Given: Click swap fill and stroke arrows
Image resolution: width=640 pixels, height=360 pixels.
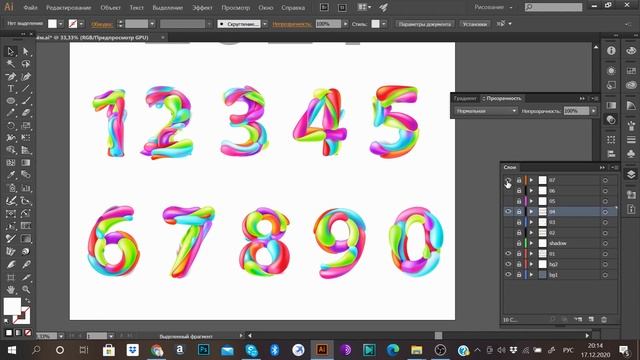Looking at the screenshot, I should [x=27, y=301].
